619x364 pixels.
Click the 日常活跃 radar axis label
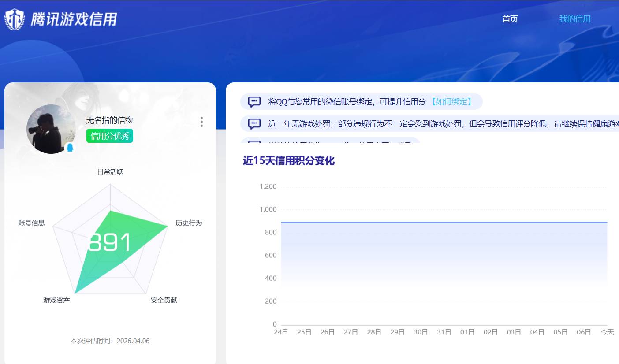click(111, 171)
